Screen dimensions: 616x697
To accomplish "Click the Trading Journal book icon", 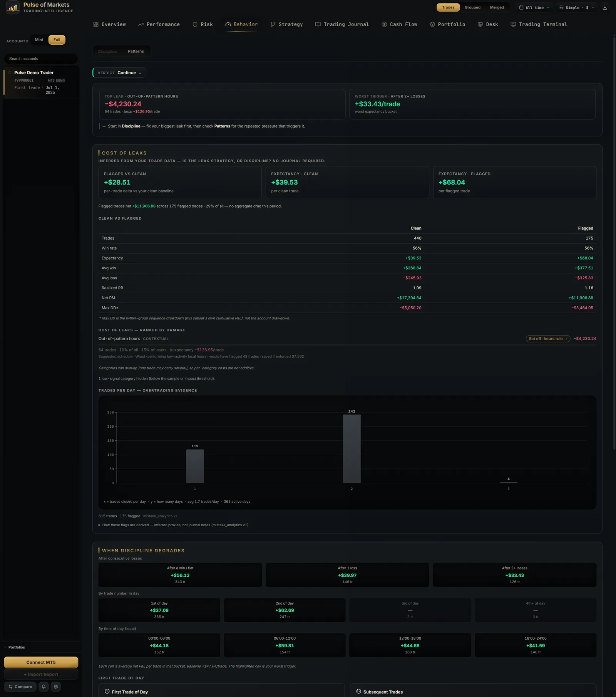I will [318, 24].
